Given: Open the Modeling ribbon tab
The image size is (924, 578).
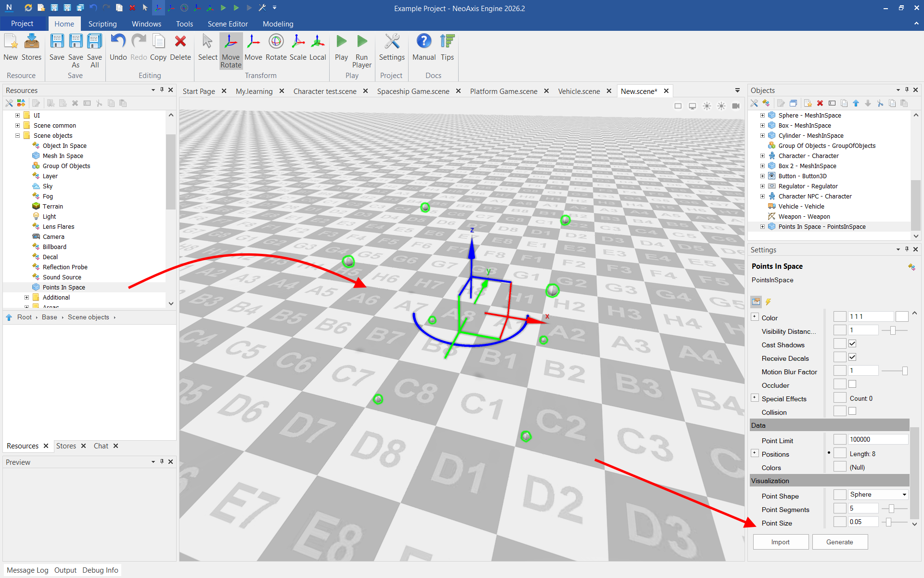Looking at the screenshot, I should click(x=278, y=24).
